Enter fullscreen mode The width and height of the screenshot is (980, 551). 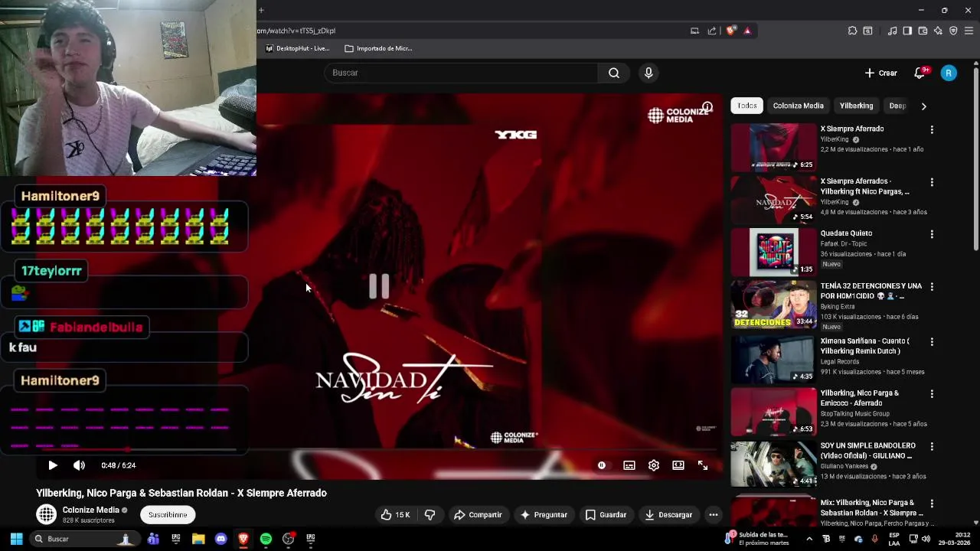click(x=703, y=465)
